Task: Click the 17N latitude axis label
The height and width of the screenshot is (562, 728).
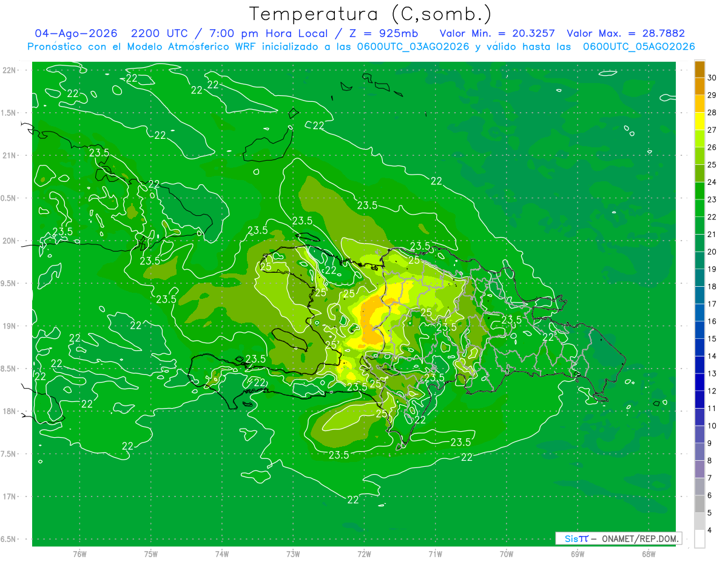Action: tap(9, 497)
